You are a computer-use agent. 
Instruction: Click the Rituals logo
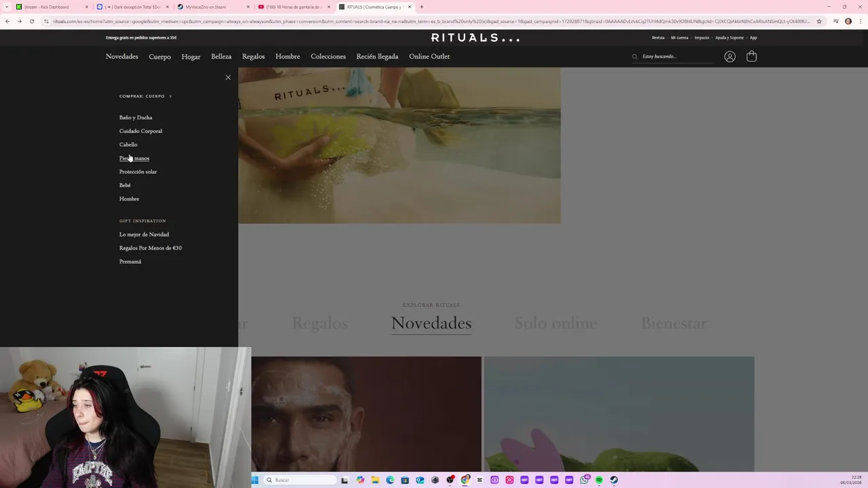(475, 38)
